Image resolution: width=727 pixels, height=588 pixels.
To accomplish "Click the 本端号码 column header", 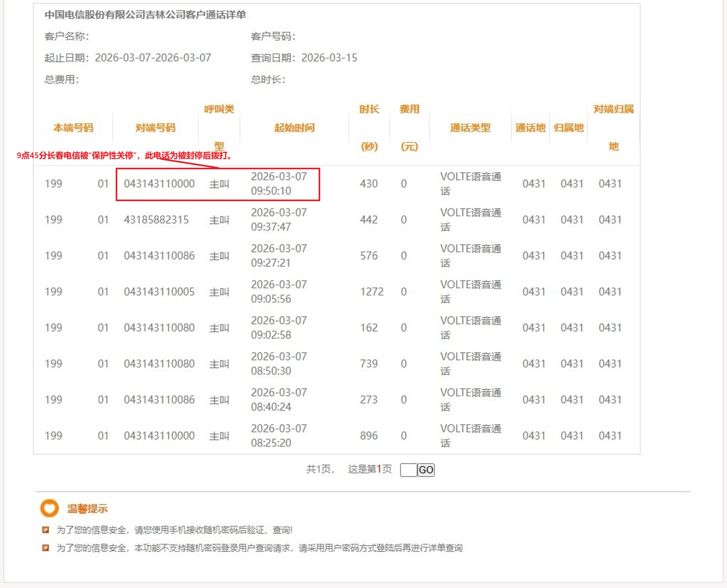I will (x=73, y=128).
